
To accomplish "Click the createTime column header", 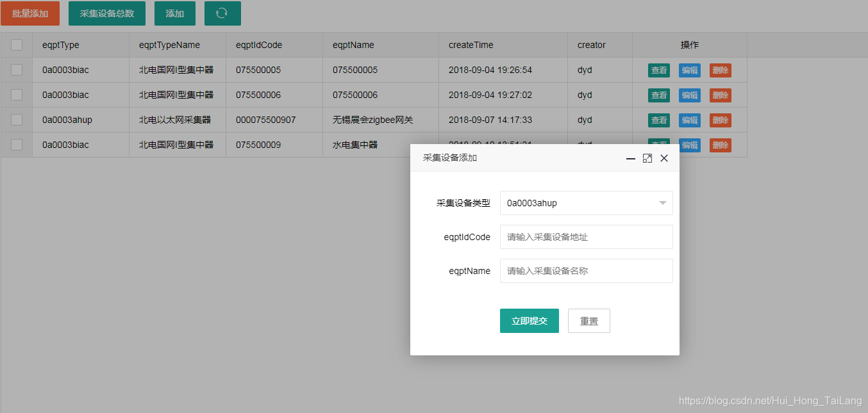I will [503, 45].
